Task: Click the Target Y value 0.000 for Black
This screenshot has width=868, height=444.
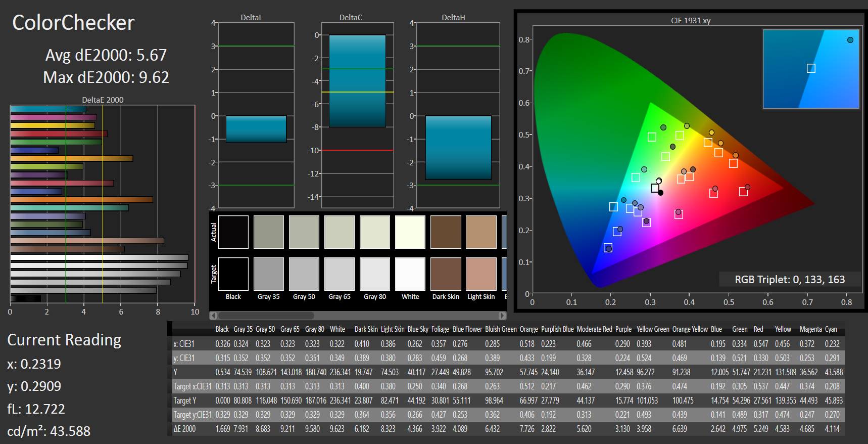Action: (223, 401)
